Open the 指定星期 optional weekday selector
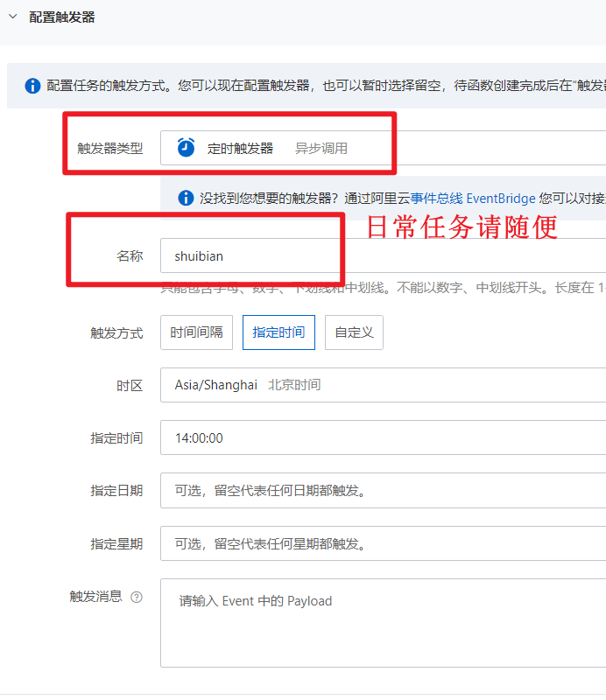The image size is (606, 700). (383, 543)
